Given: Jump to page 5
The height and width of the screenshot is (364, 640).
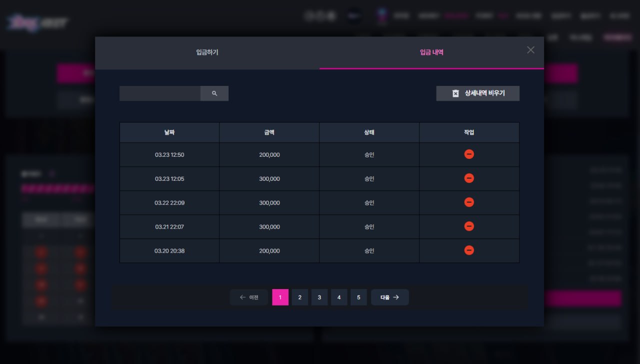Looking at the screenshot, I should pos(358,297).
